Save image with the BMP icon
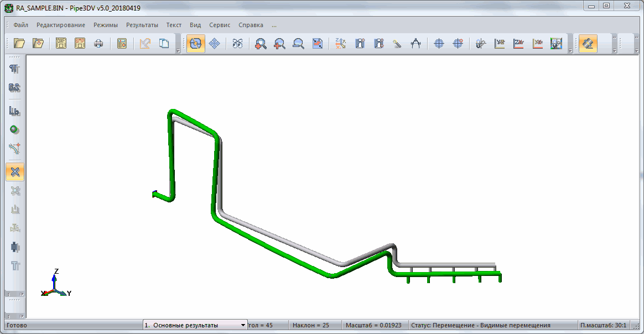Viewport: 644px width, 334px height. tap(80, 44)
